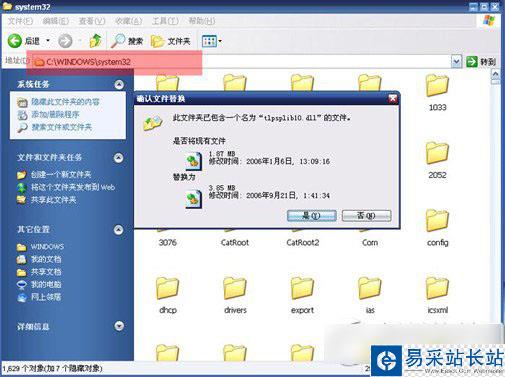The height and width of the screenshot is (377, 505).
Task: Make a new folder from tasks pane
Action: 54,174
